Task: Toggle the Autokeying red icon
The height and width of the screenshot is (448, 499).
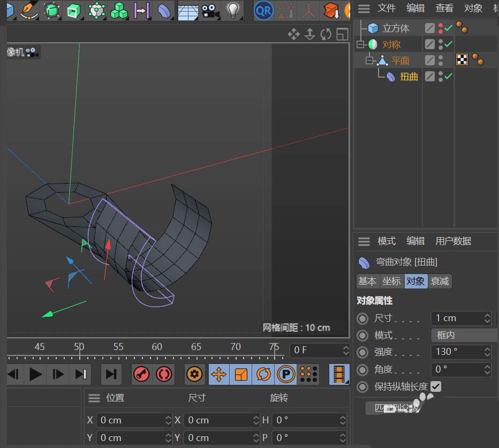Action: coord(163,374)
